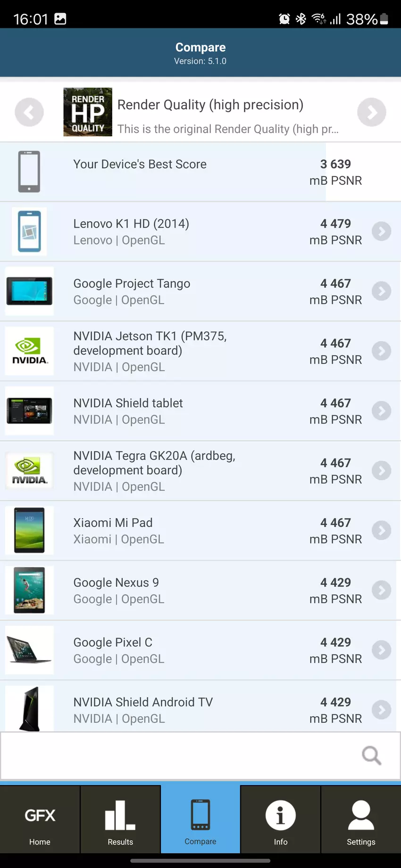
Task: Open the GFX Home tab
Action: pyautogui.click(x=40, y=820)
